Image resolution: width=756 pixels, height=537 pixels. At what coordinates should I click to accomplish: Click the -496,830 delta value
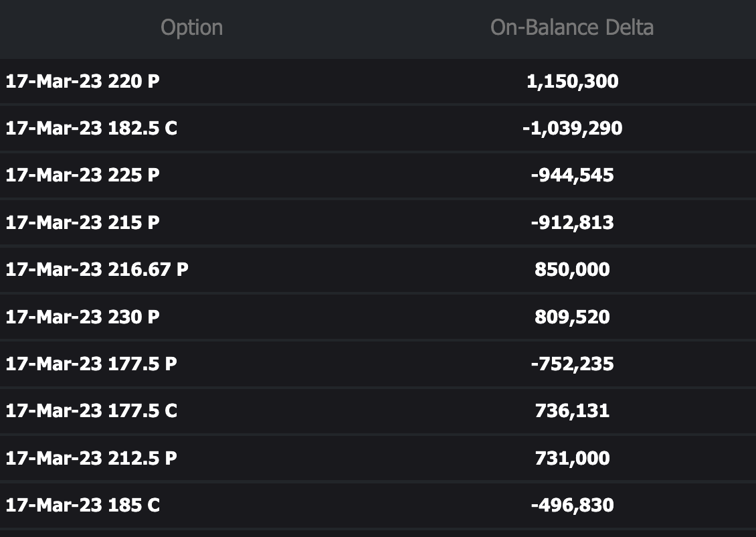point(572,505)
